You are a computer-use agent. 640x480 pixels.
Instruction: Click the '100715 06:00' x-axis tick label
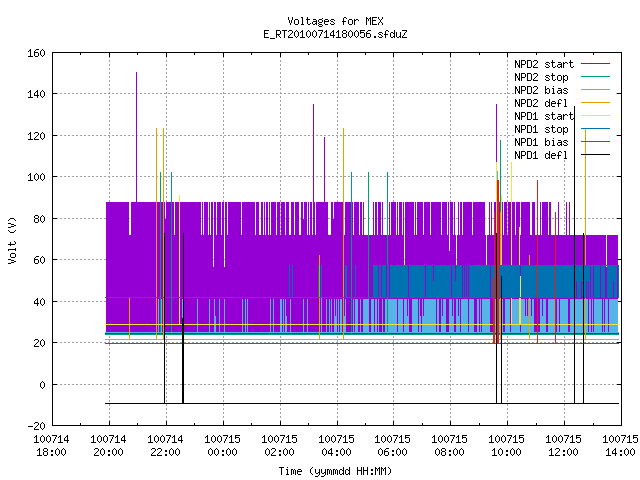click(x=393, y=446)
